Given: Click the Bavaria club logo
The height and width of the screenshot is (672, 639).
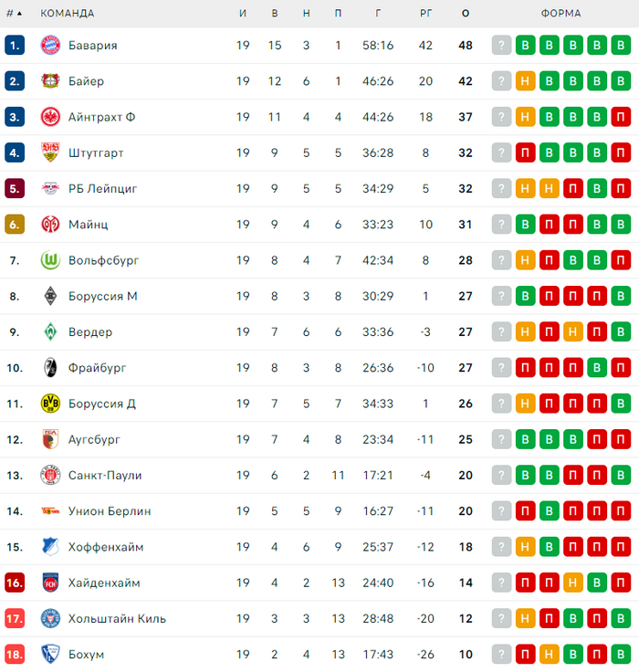Looking at the screenshot, I should 50,45.
